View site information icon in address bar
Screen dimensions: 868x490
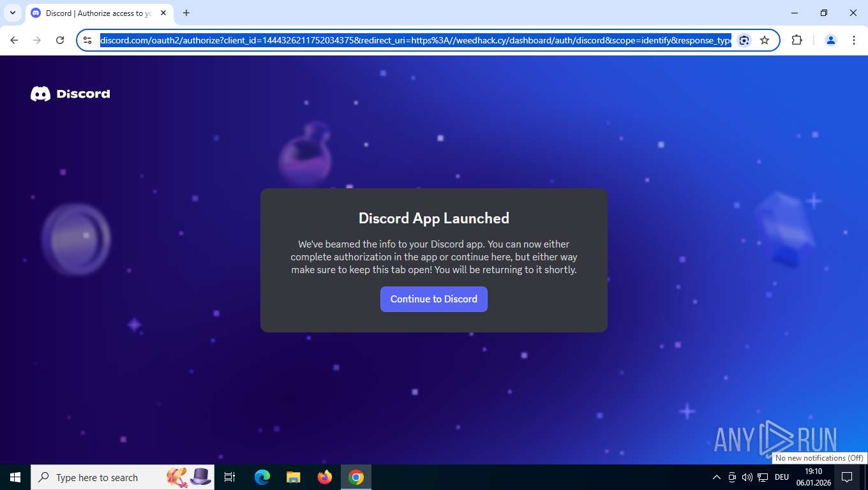pos(87,40)
